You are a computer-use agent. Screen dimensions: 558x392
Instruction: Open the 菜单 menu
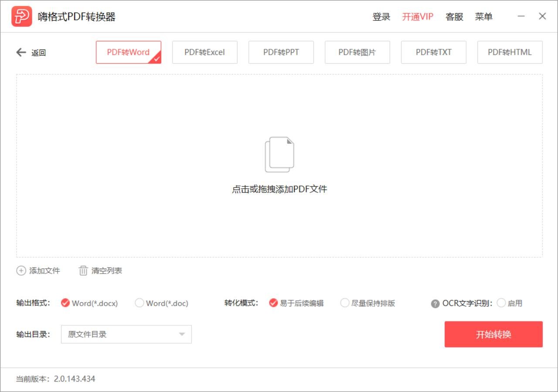(484, 16)
